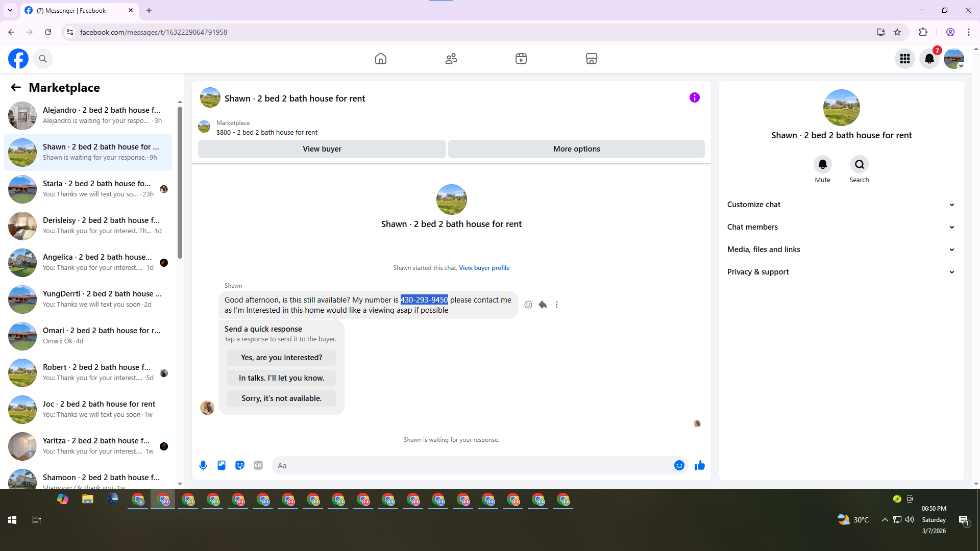
Task: Open the Windows Start menu
Action: [12, 520]
